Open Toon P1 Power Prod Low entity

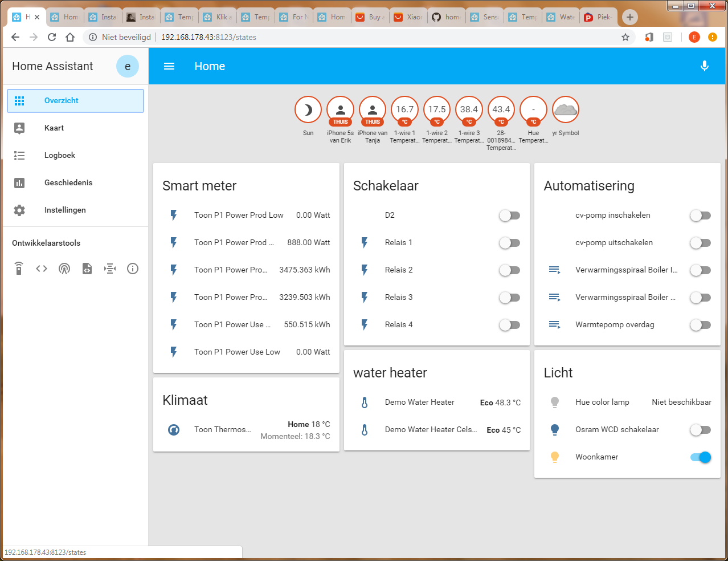coord(246,216)
